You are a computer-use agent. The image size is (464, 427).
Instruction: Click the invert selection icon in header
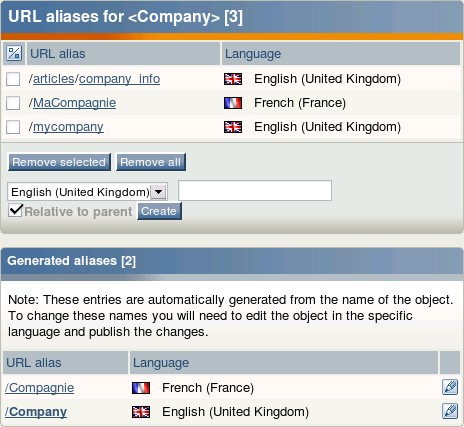click(x=14, y=53)
